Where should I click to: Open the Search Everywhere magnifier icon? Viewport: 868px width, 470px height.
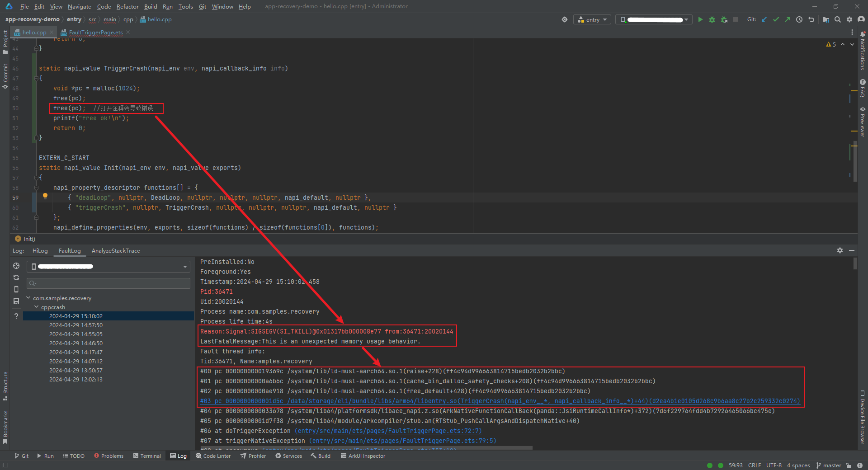(x=838, y=19)
